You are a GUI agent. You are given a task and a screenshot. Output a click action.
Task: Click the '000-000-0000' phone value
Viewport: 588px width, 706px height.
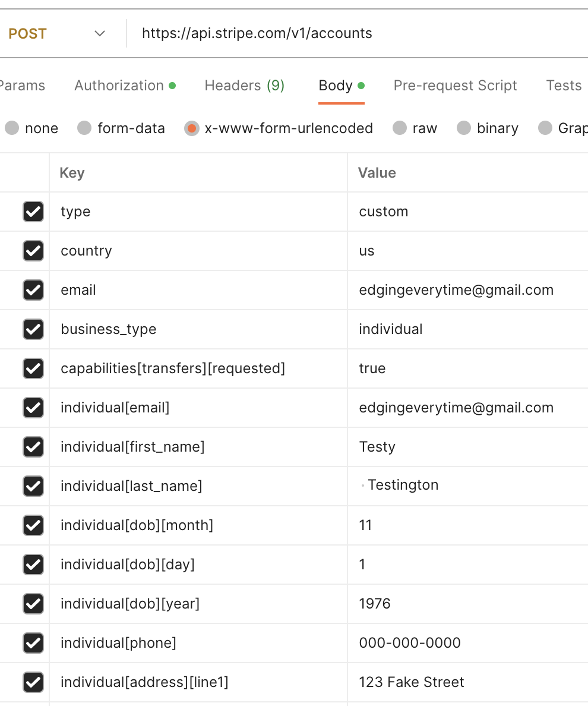468,642
